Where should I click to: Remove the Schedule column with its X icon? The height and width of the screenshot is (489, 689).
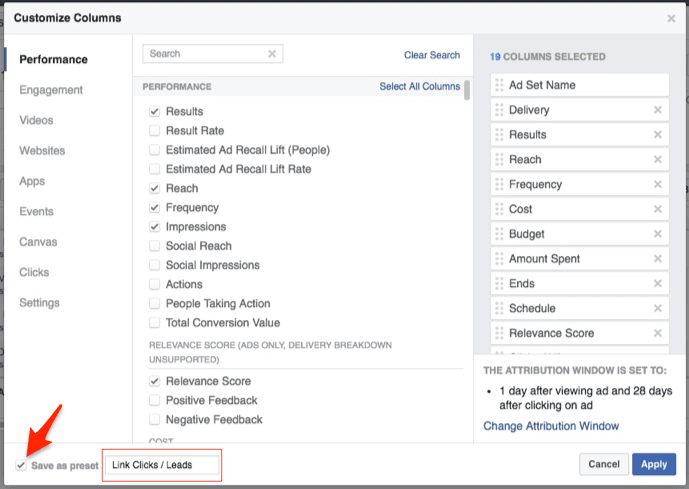point(657,308)
